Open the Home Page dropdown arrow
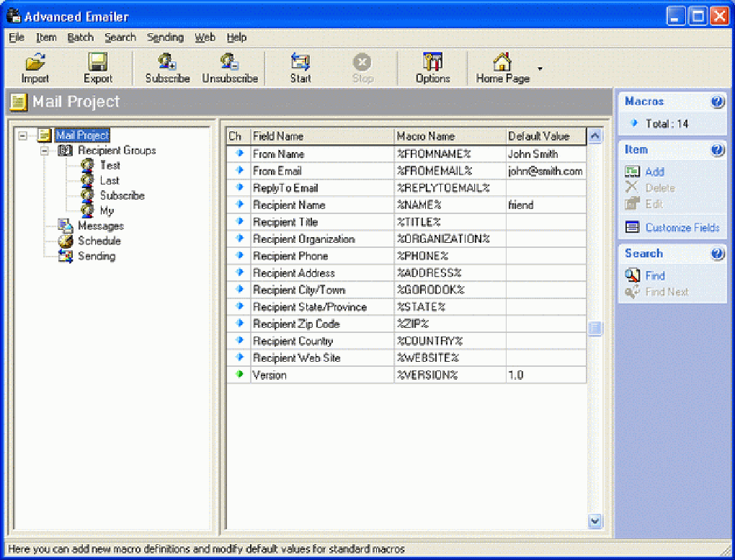The height and width of the screenshot is (560, 735). click(540, 68)
